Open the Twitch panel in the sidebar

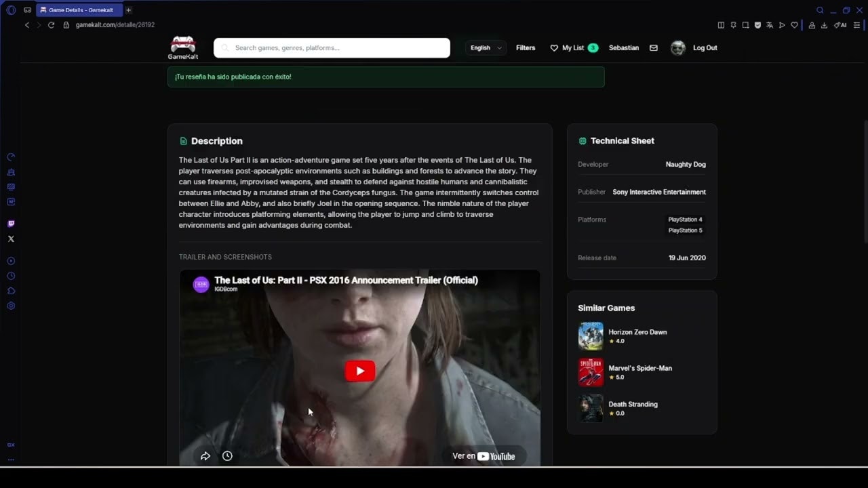[x=10, y=222]
